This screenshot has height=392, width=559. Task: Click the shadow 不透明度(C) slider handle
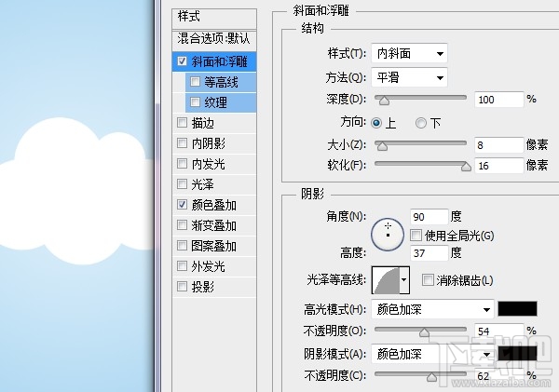431,377
